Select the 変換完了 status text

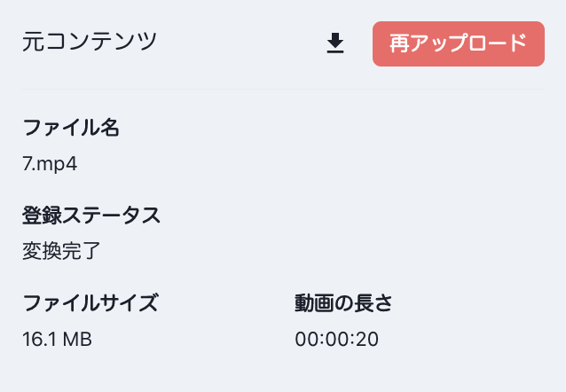pyautogui.click(x=61, y=251)
